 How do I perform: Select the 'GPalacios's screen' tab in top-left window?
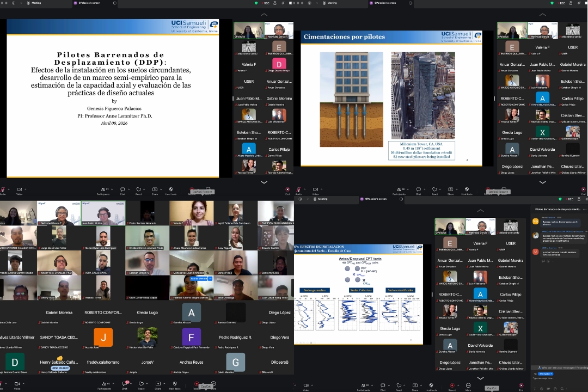coord(90,3)
